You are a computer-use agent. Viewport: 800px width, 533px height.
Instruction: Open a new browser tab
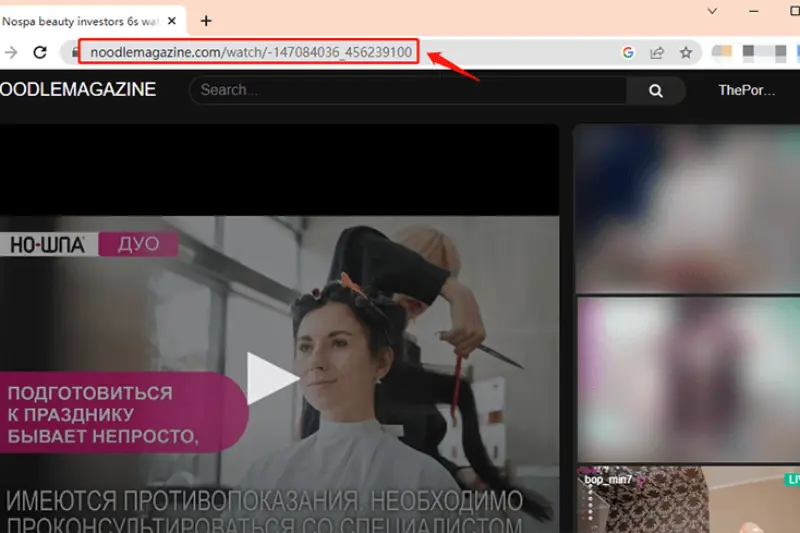206,21
